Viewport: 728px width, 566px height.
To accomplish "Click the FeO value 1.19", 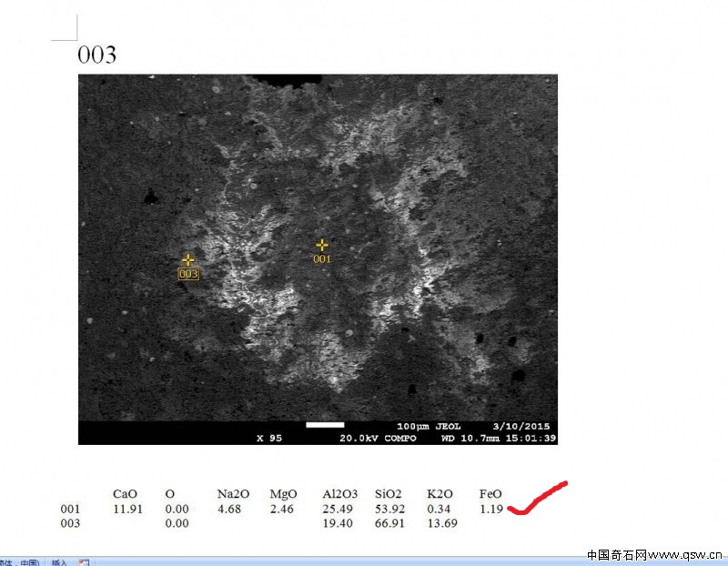I will coord(491,509).
